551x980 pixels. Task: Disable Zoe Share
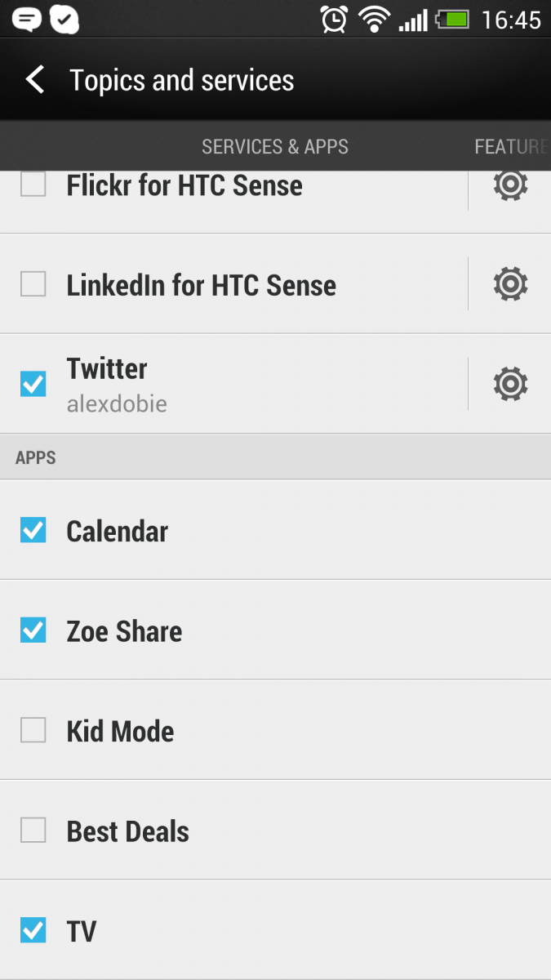[33, 630]
